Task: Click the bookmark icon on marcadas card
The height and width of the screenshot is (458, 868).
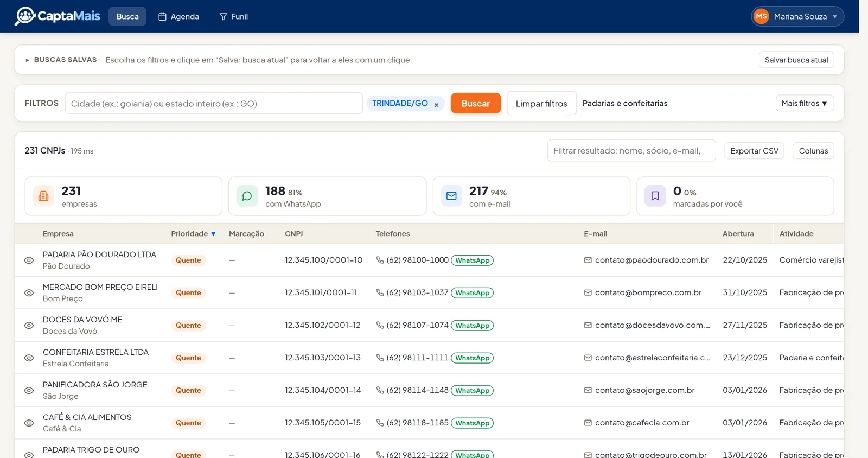Action: [x=655, y=196]
